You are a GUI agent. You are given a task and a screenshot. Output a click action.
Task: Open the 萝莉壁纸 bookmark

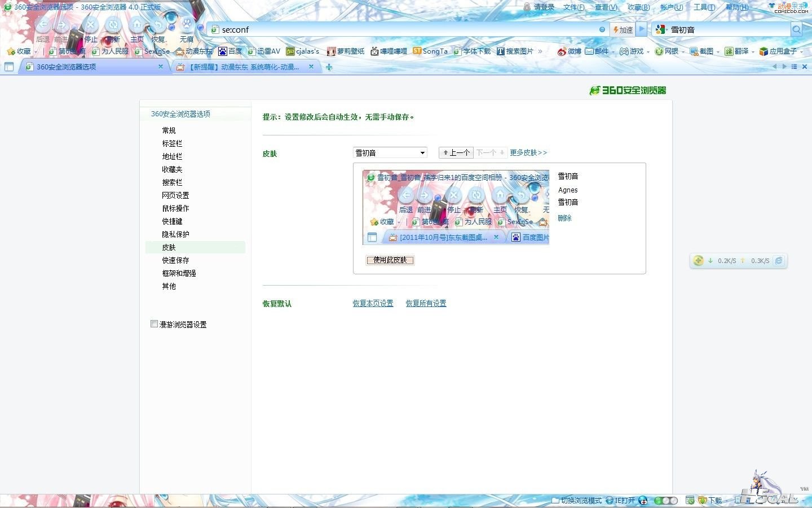click(346, 51)
